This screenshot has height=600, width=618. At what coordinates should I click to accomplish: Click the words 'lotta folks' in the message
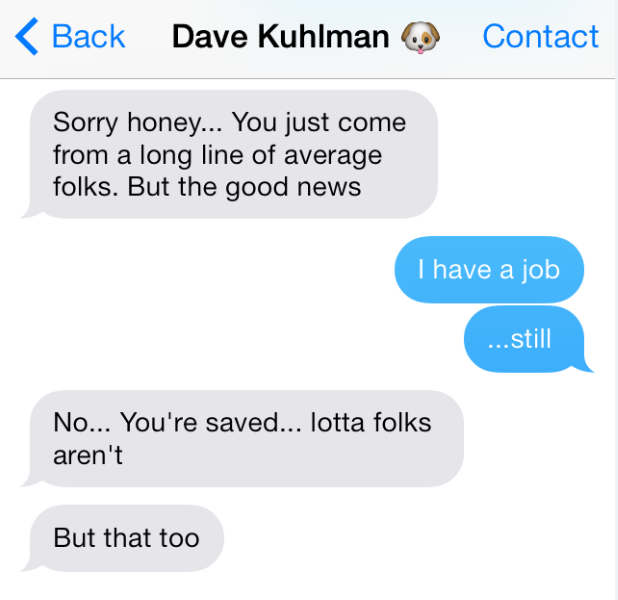click(370, 423)
